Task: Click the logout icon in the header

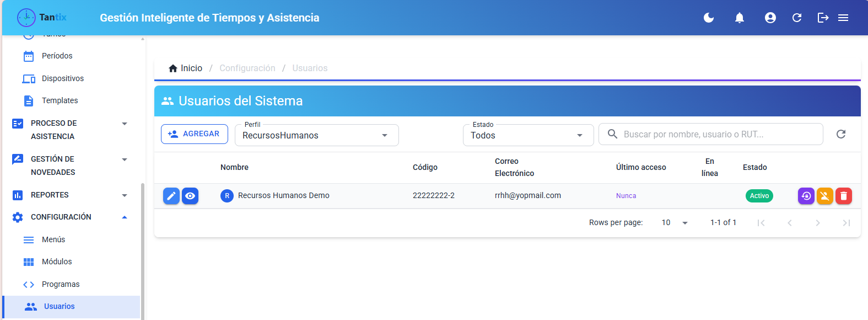Action: 823,18
